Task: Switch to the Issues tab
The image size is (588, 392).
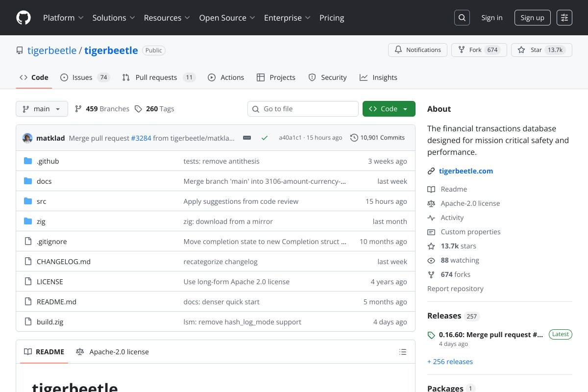Action: pyautogui.click(x=85, y=77)
